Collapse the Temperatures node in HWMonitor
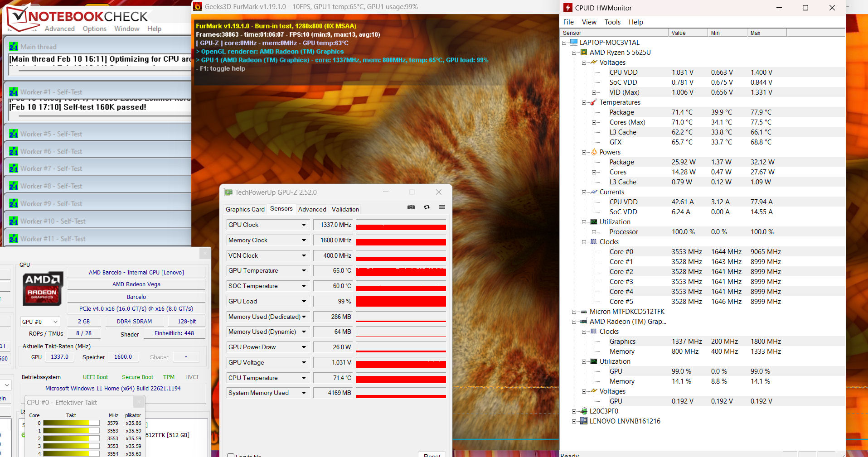Viewport: 868px width, 457px height. [584, 102]
